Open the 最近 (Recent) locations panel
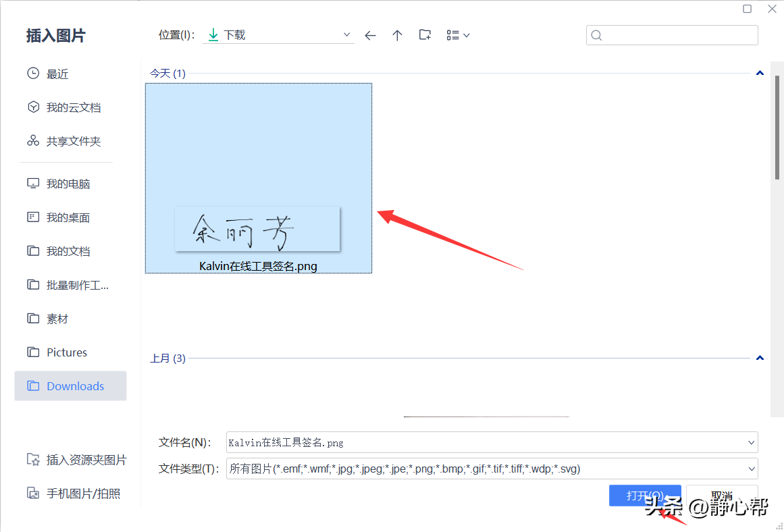 (x=55, y=73)
